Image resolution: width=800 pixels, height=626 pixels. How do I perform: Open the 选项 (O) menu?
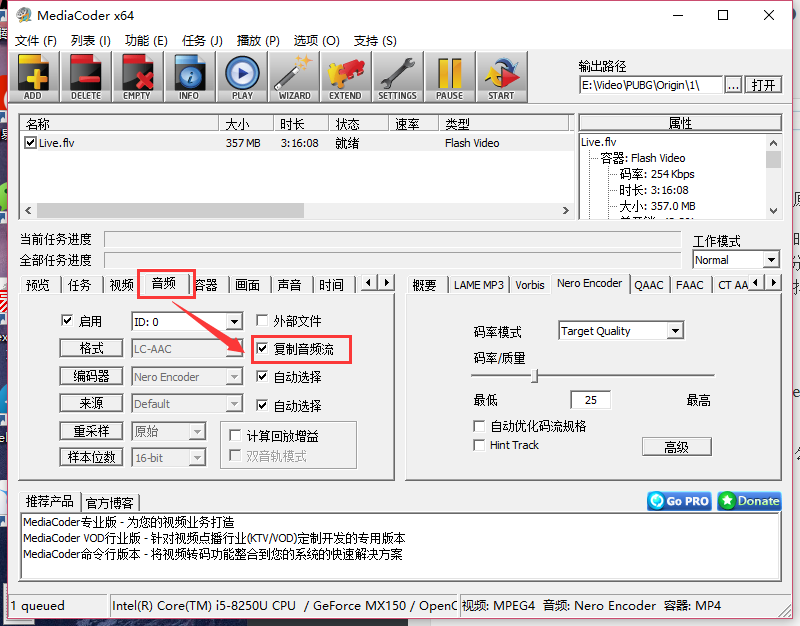tap(316, 41)
